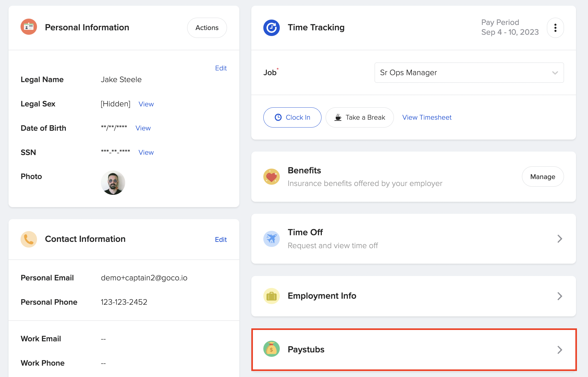Click the Time Off airplane icon
This screenshot has height=377, width=588.
[271, 239]
